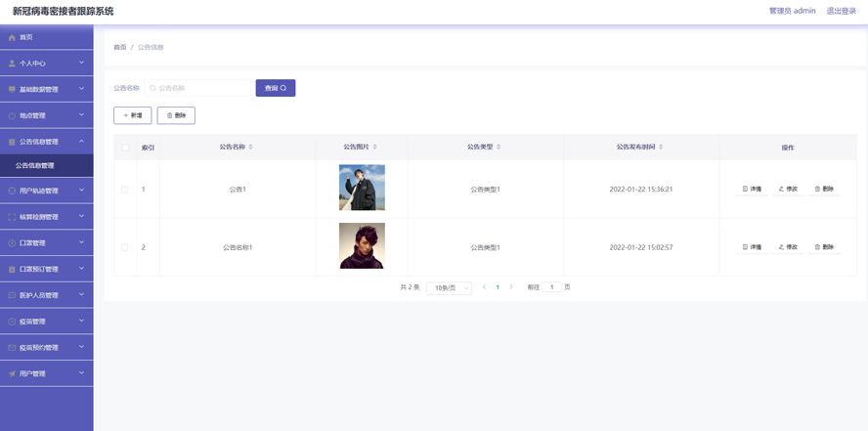
Task: Go to previous page arrow in pagination
Action: pos(485,287)
